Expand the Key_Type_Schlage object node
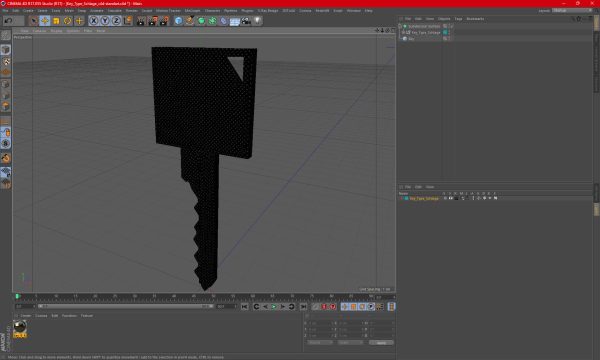This screenshot has height=360, width=600. 403,33
